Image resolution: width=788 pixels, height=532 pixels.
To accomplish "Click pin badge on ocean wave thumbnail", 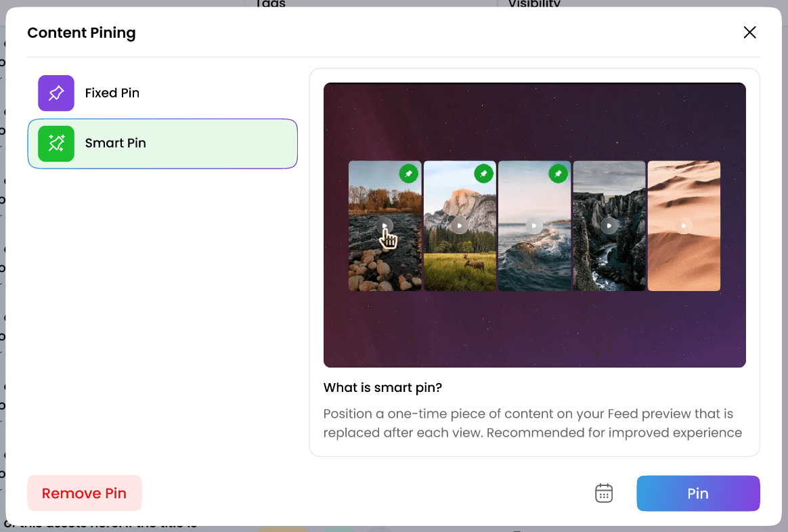I will (x=558, y=174).
